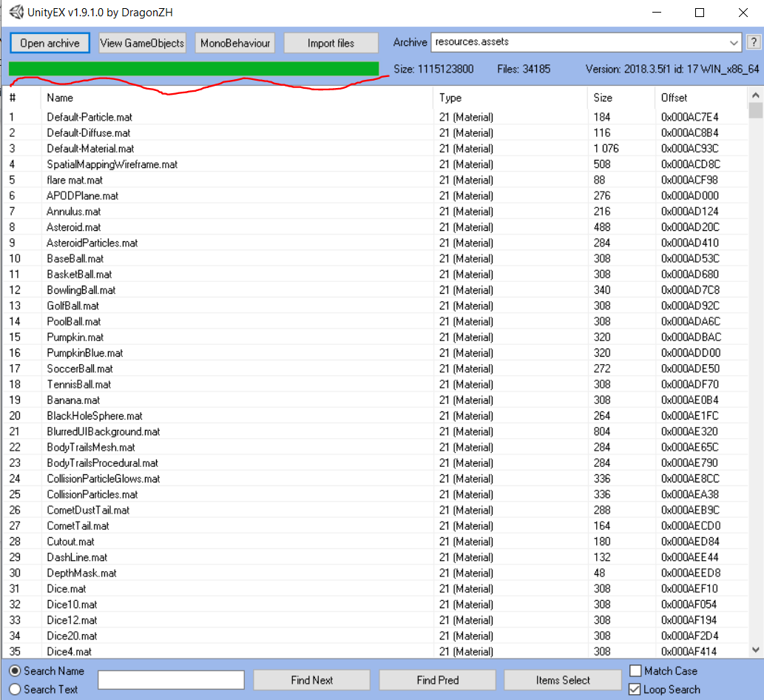Select the Default-Particle.mat row

pyautogui.click(x=376, y=117)
